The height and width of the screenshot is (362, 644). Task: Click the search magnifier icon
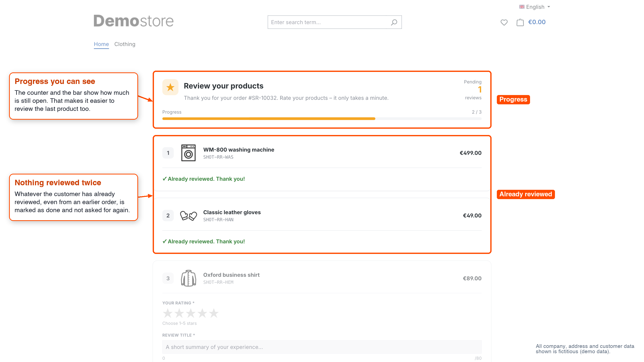pos(394,22)
